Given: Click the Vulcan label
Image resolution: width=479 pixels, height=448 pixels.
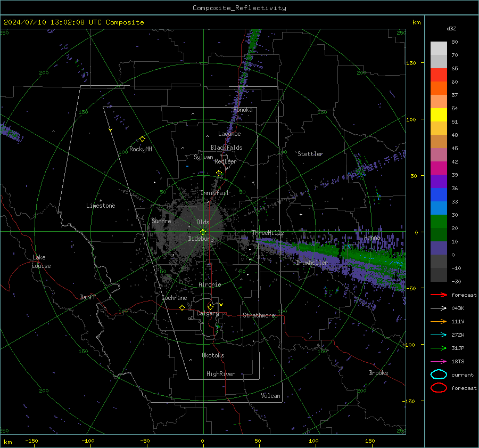Looking at the screenshot, I should tap(271, 396).
